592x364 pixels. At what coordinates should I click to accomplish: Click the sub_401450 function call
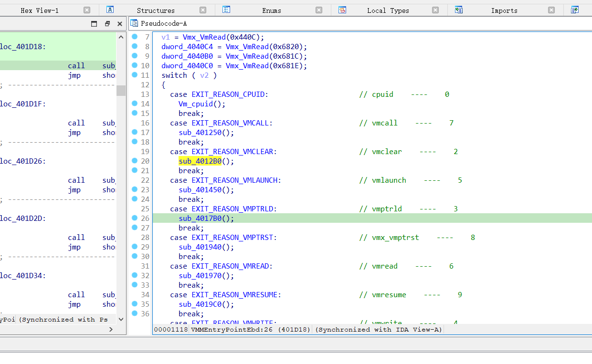[200, 190]
